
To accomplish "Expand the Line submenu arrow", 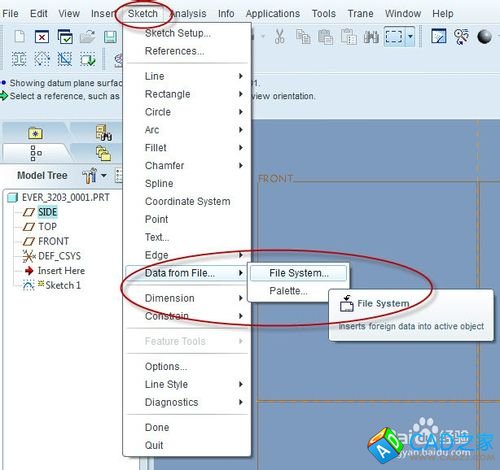I will point(241,76).
